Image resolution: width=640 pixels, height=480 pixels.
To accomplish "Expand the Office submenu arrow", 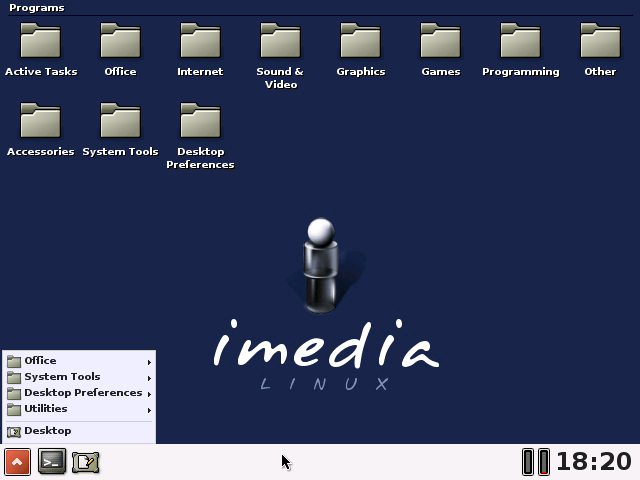I will [149, 361].
